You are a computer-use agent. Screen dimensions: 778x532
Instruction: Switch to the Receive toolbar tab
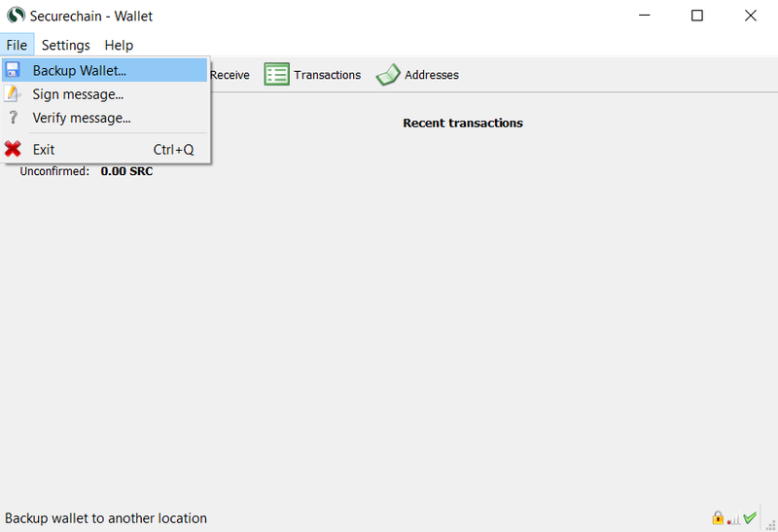pos(230,75)
